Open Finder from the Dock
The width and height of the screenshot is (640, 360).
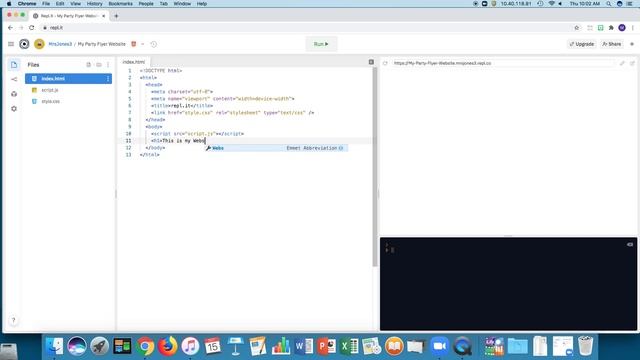pos(55,346)
